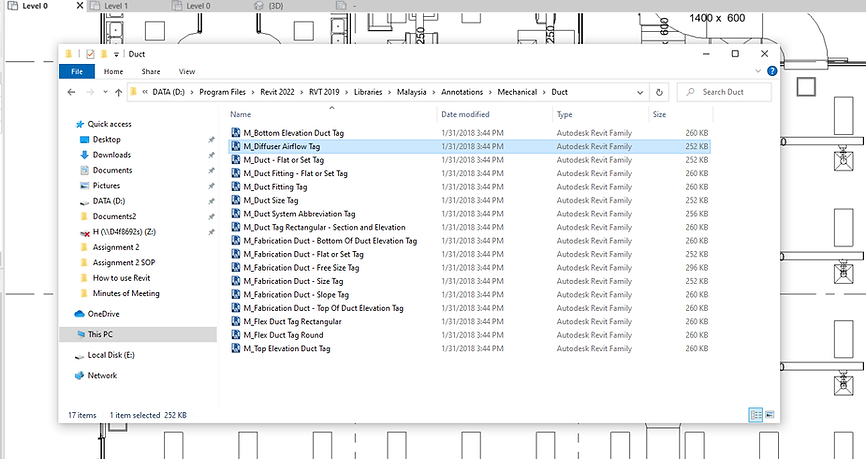Switch to large icons view layout
866x459 pixels.
[770, 414]
